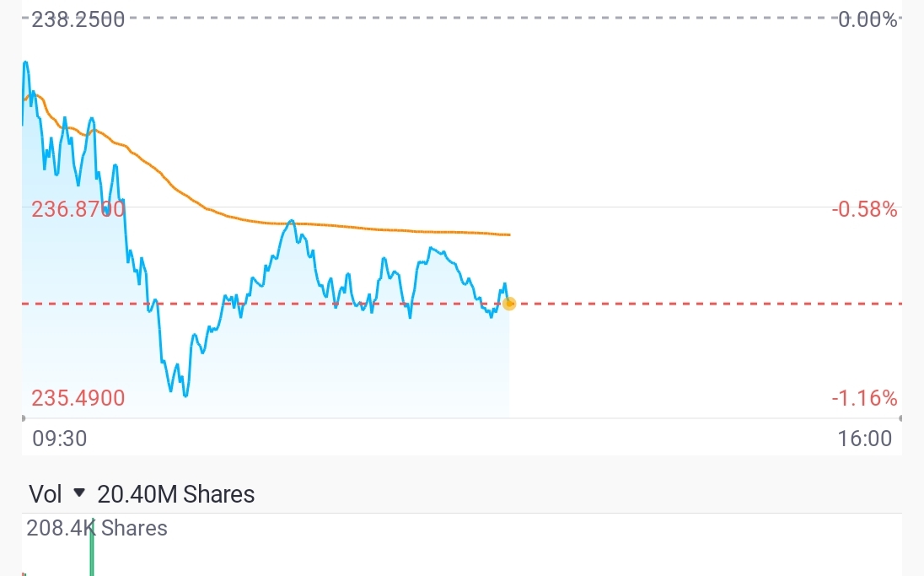Click the 238.2500 previous close price label
The width and height of the screenshot is (924, 576).
pos(78,19)
